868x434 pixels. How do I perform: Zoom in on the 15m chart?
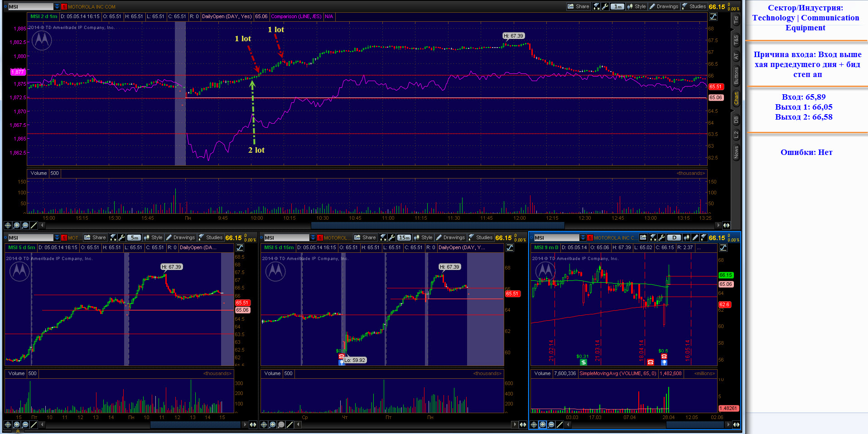(272, 424)
